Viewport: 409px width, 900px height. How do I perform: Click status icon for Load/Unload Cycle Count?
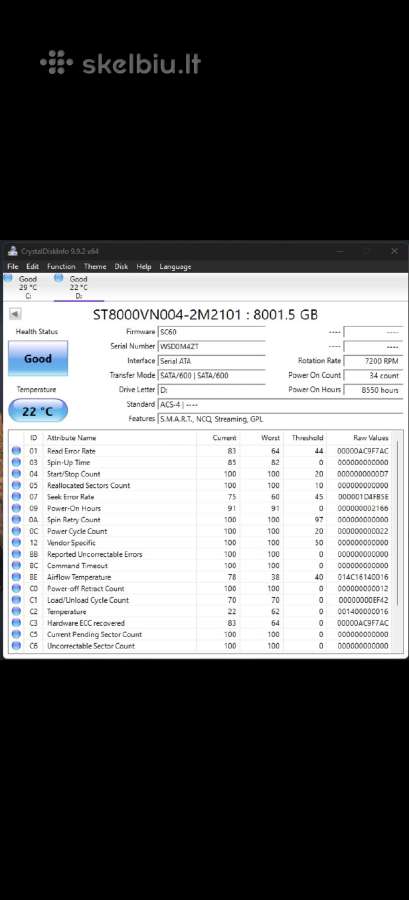click(16, 600)
